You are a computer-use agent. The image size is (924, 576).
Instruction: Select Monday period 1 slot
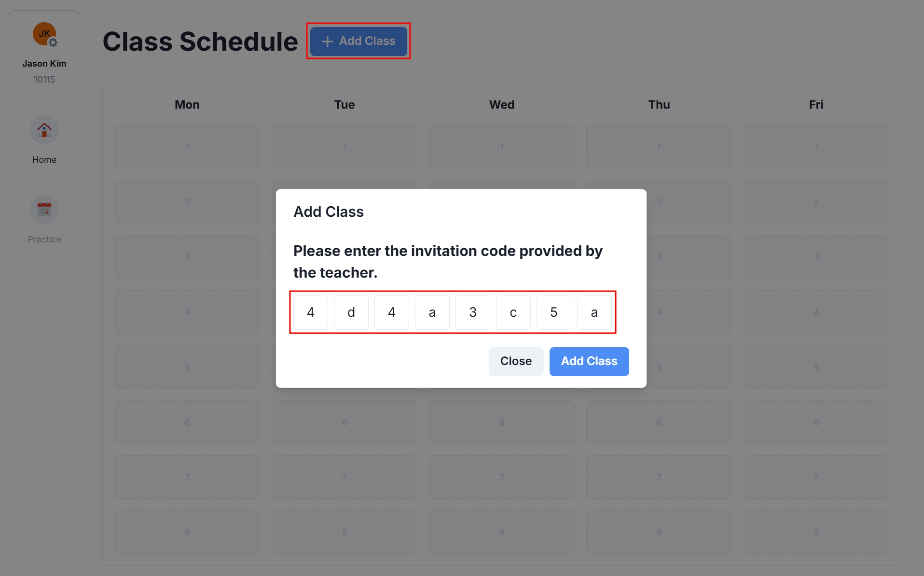coord(187,147)
